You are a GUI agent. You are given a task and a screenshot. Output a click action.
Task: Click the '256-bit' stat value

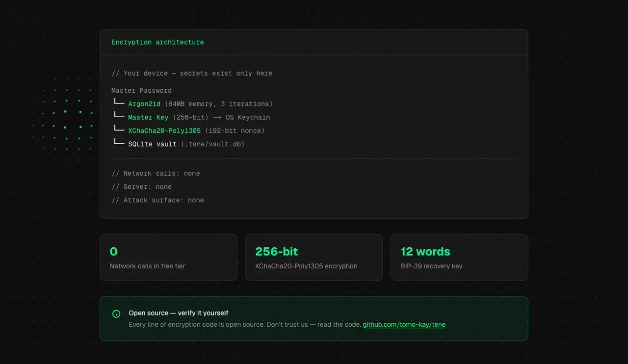[277, 252]
